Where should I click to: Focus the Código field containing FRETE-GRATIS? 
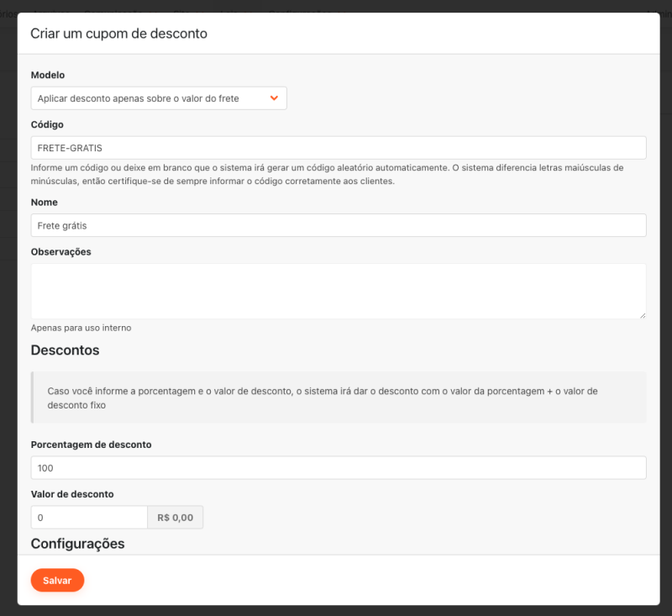pos(338,148)
